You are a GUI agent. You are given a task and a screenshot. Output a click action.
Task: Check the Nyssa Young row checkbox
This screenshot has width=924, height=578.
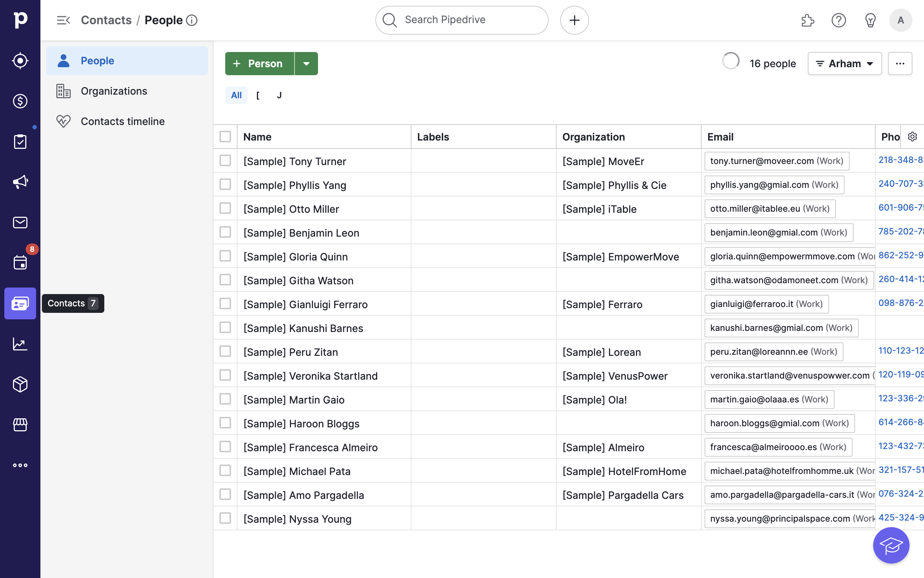225,518
